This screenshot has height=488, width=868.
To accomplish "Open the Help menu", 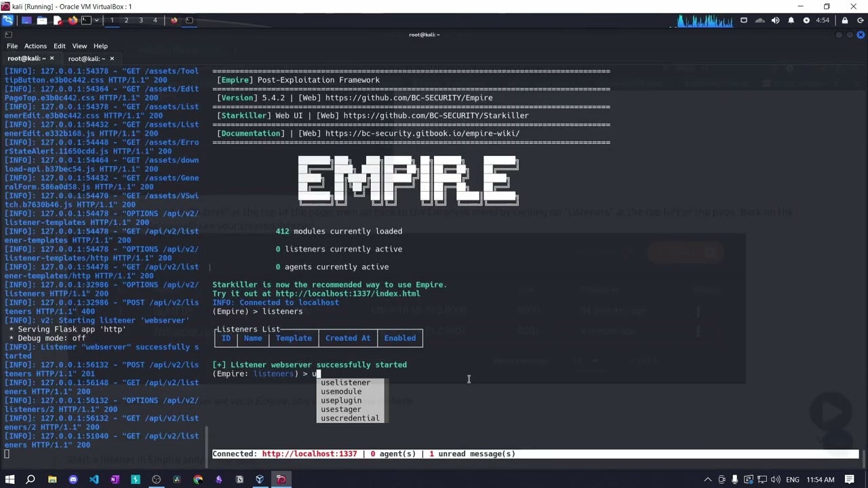I will pos(100,46).
